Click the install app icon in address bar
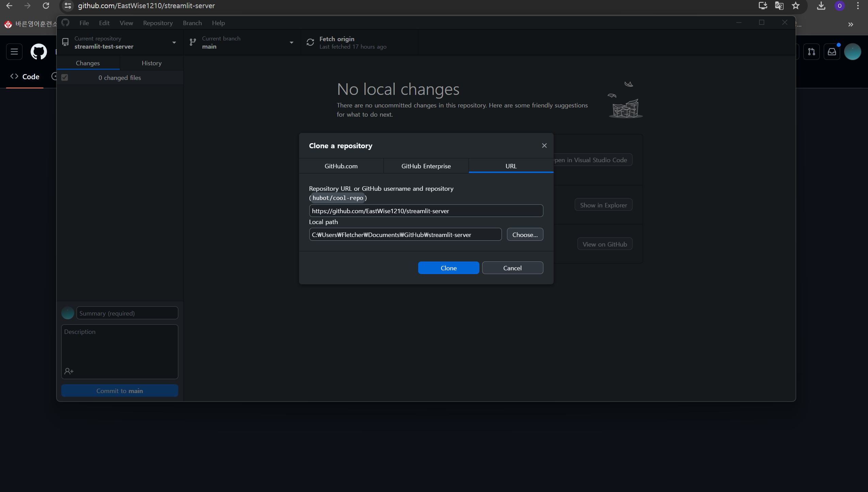 tap(763, 6)
